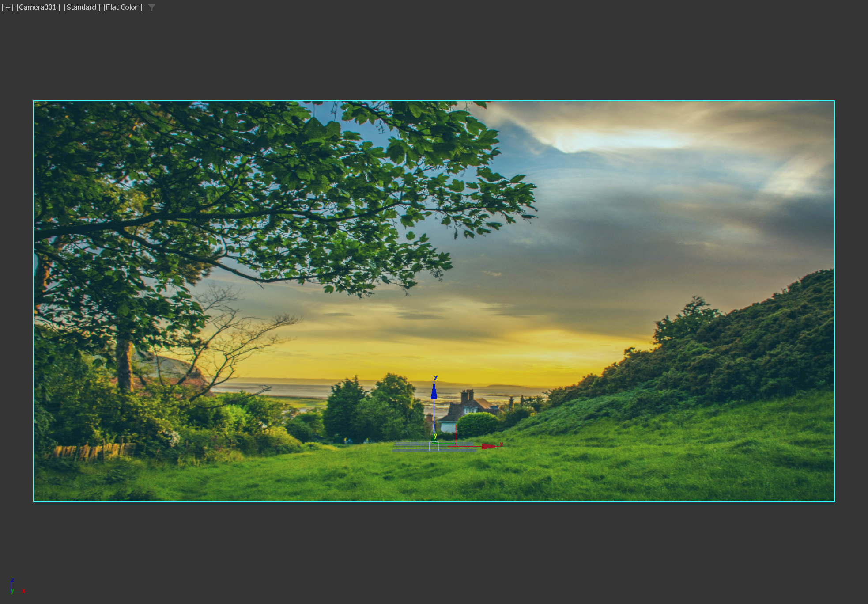Open the [+] general viewport menu
868x604 pixels.
coord(8,7)
